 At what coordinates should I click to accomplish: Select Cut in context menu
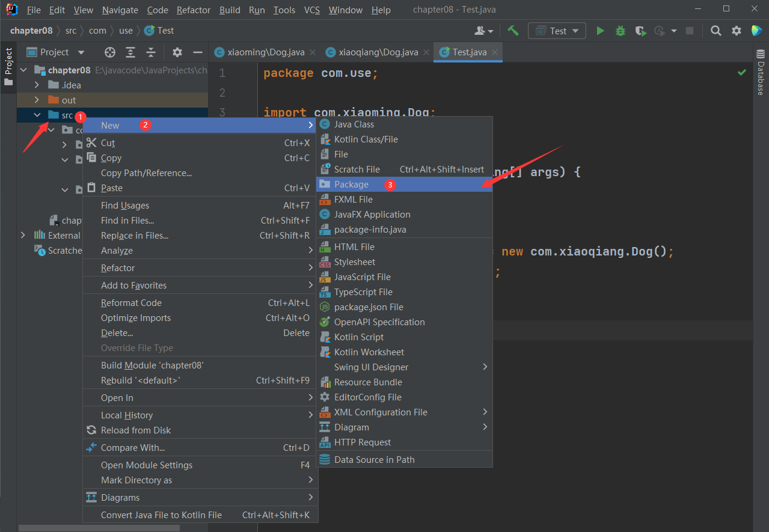200,143
